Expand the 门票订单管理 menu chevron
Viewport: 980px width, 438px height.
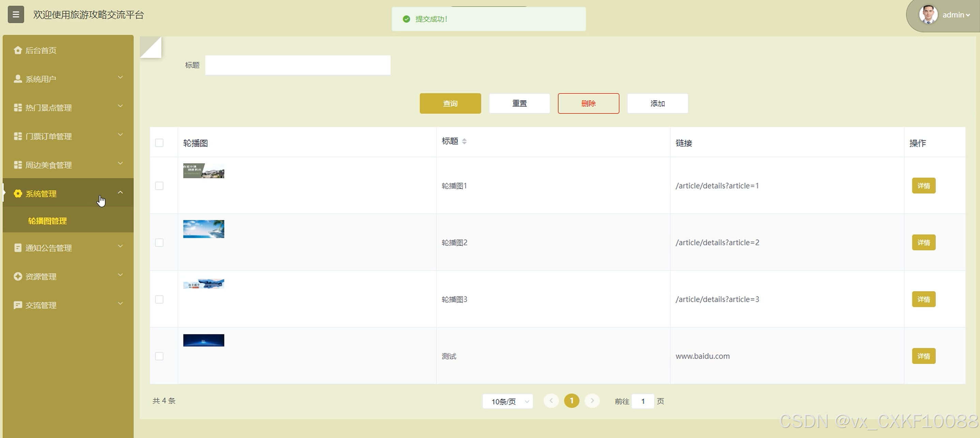point(120,135)
